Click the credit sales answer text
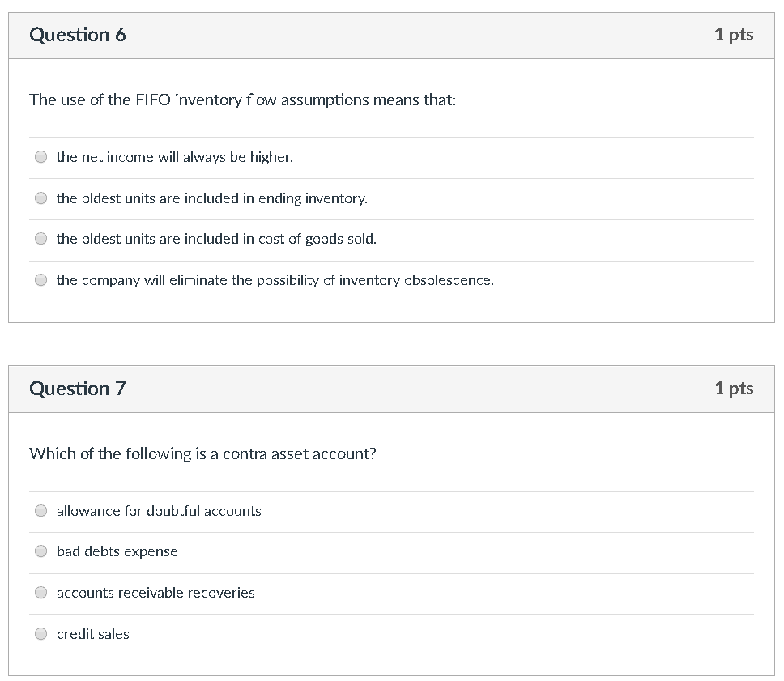The width and height of the screenshot is (784, 681). tap(92, 633)
